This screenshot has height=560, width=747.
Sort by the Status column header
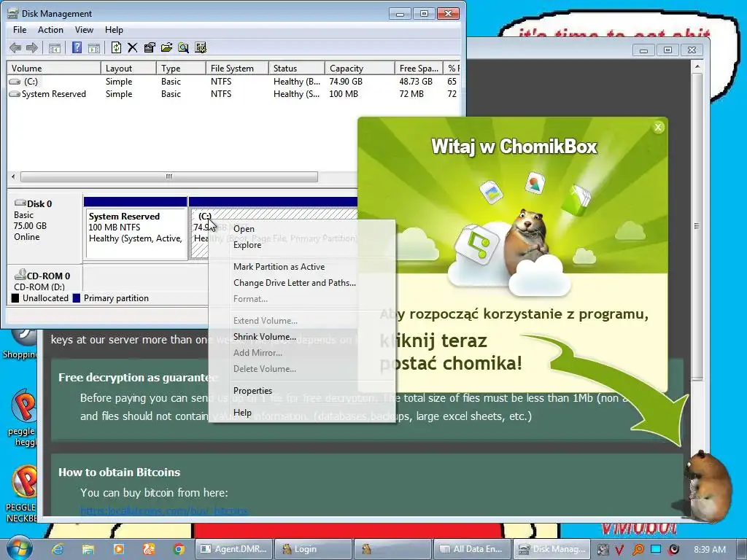296,68
